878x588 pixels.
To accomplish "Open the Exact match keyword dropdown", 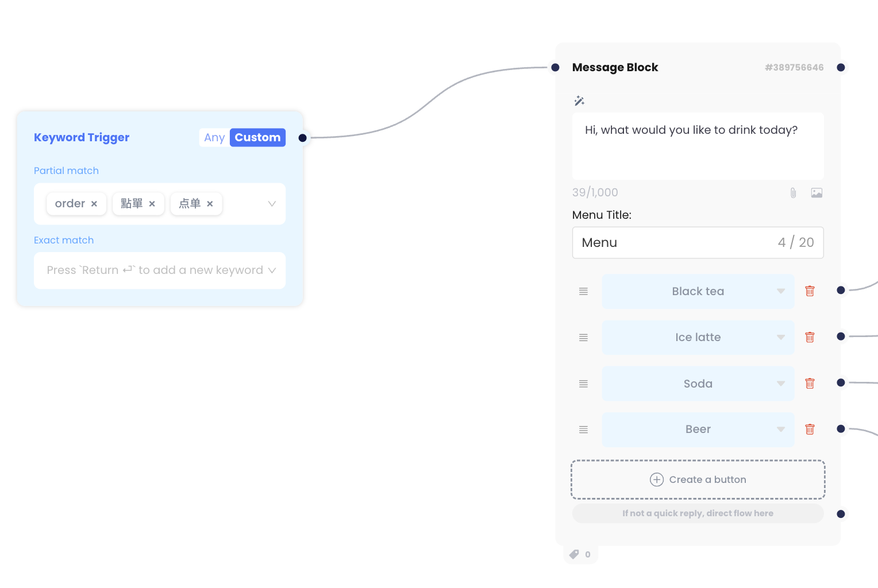I will click(x=272, y=270).
